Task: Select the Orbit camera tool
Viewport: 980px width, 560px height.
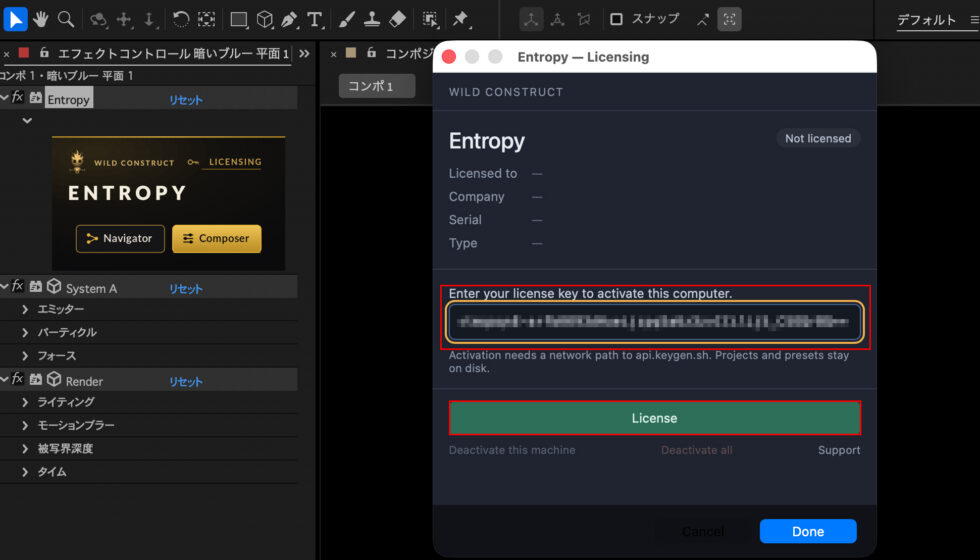Action: pos(98,19)
